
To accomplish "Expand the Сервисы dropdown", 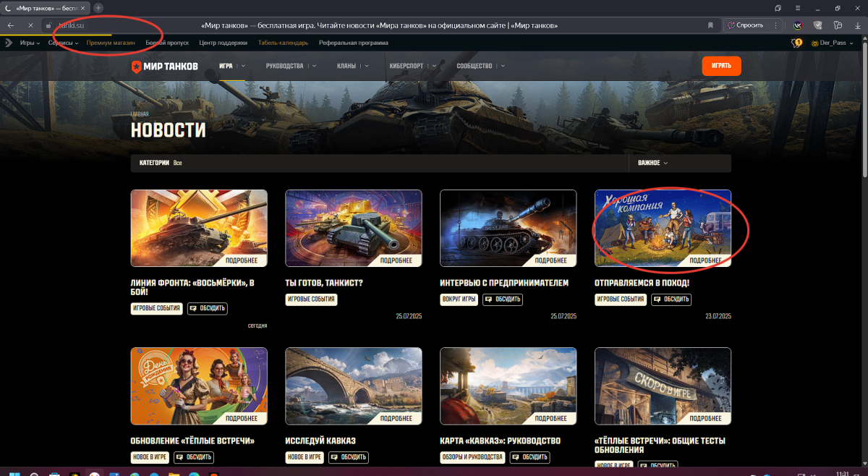I will click(x=64, y=43).
